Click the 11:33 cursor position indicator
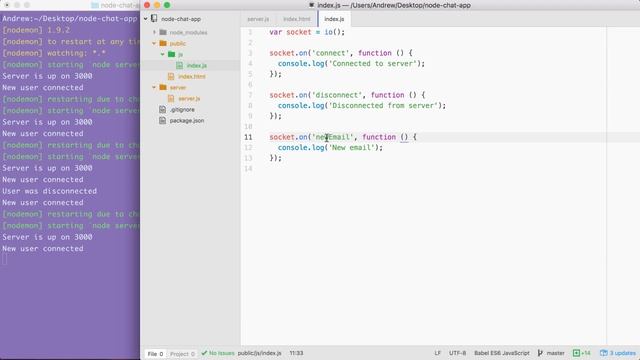 [x=296, y=353]
